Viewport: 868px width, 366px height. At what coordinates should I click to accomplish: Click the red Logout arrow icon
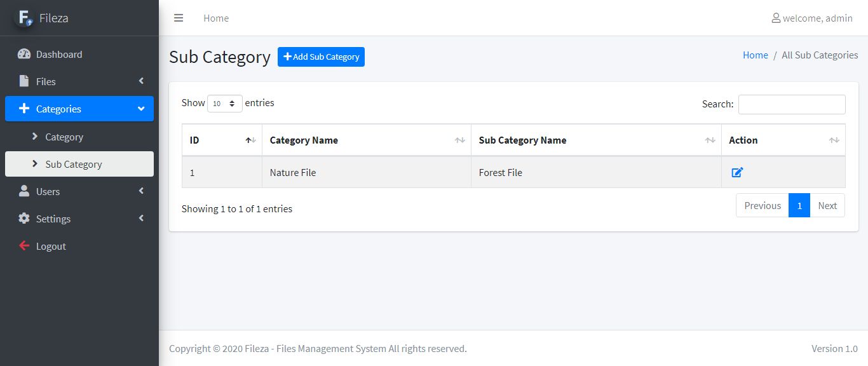click(x=24, y=246)
